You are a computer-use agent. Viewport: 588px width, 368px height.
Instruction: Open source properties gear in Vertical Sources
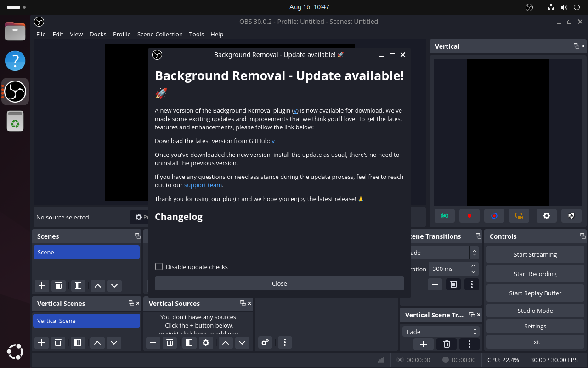[206, 343]
